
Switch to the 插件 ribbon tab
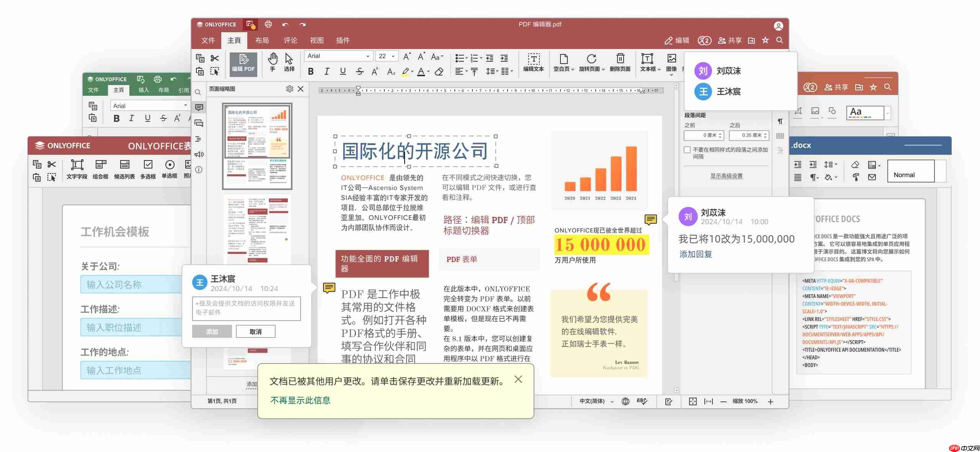[x=343, y=40]
